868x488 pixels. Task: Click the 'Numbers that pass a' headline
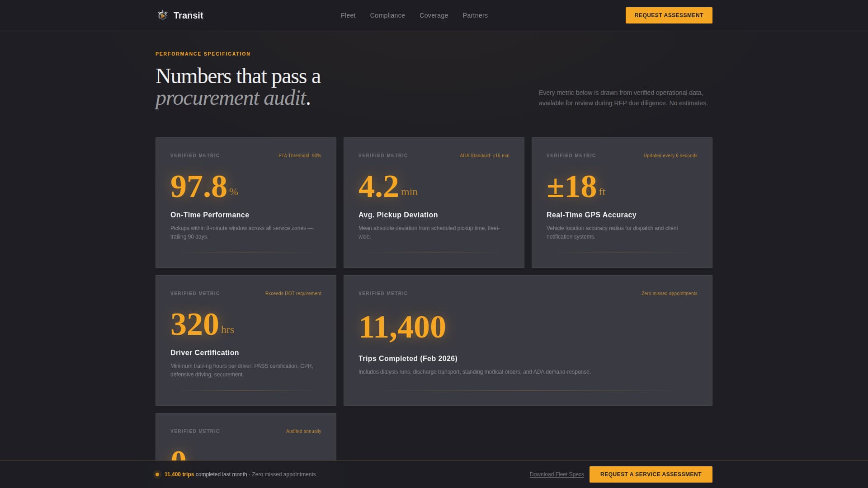(x=238, y=76)
